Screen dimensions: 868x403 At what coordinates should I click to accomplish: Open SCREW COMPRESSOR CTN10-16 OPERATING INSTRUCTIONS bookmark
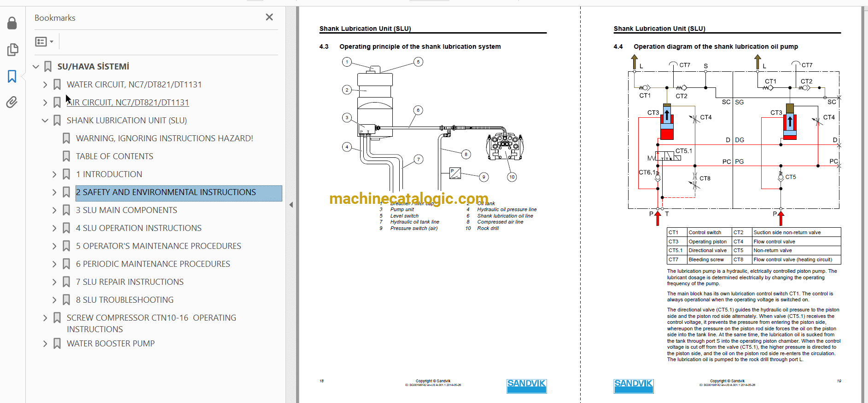151,323
